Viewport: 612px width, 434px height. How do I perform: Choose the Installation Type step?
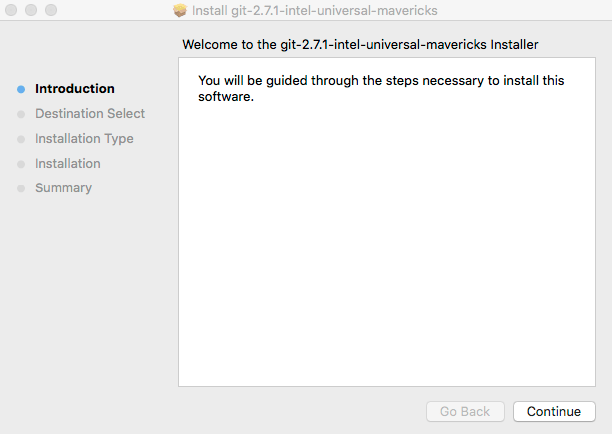(x=84, y=139)
